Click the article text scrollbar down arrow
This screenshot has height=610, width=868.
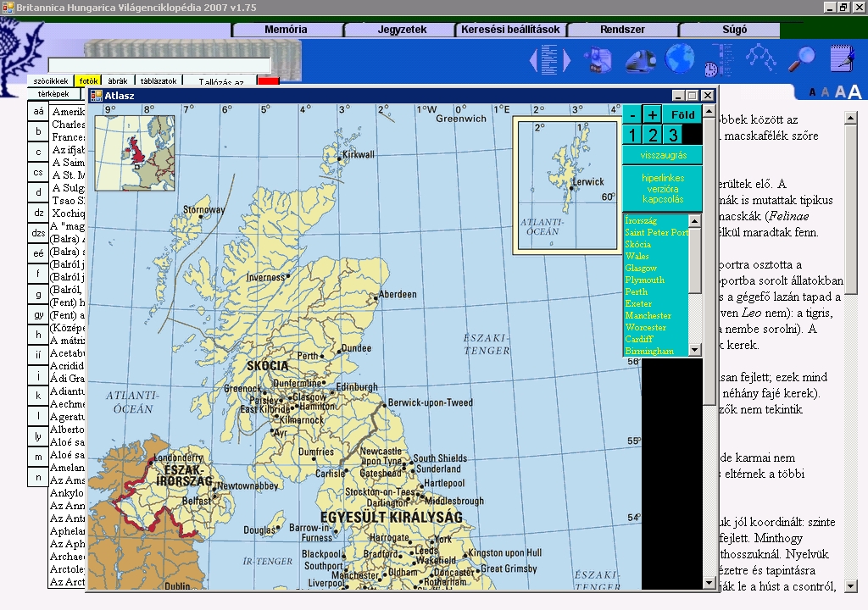pos(851,586)
